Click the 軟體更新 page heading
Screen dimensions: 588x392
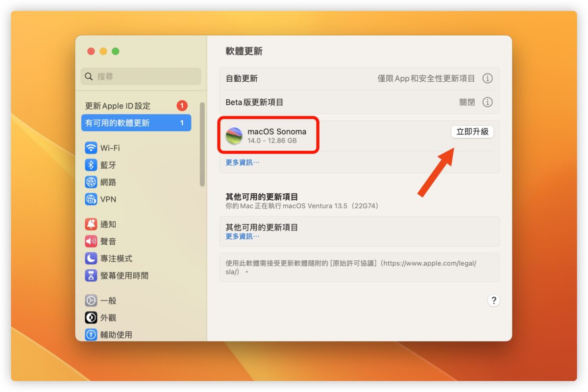point(244,51)
